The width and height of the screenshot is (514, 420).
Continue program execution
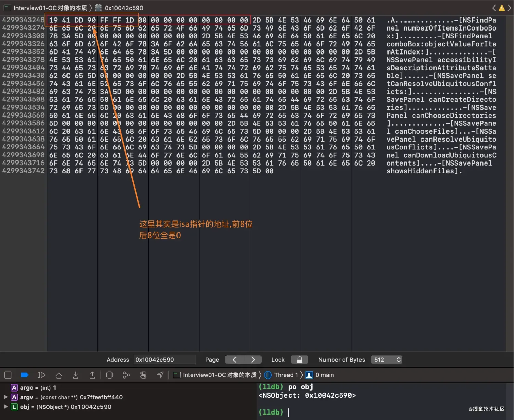pos(41,375)
